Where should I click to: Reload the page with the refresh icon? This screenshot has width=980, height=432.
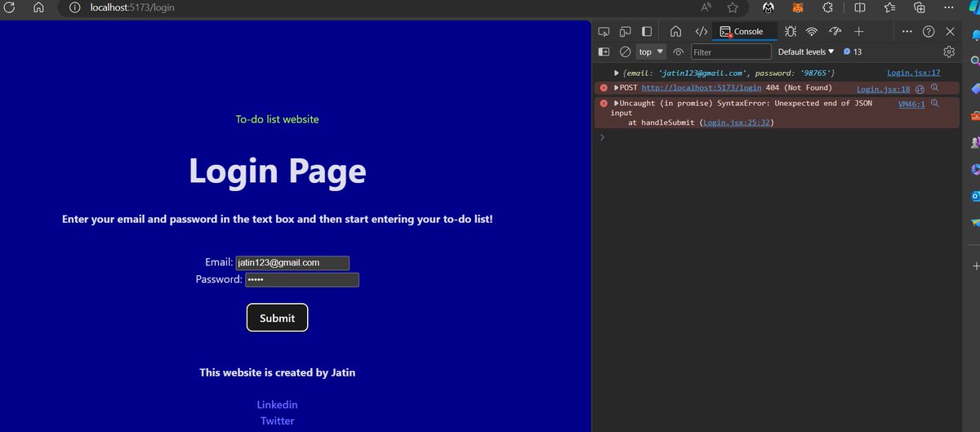pyautogui.click(x=11, y=7)
